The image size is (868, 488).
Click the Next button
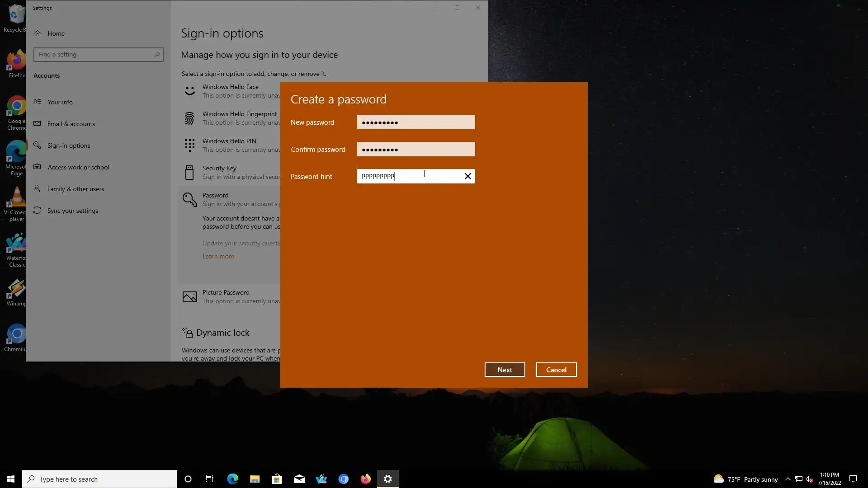[505, 370]
